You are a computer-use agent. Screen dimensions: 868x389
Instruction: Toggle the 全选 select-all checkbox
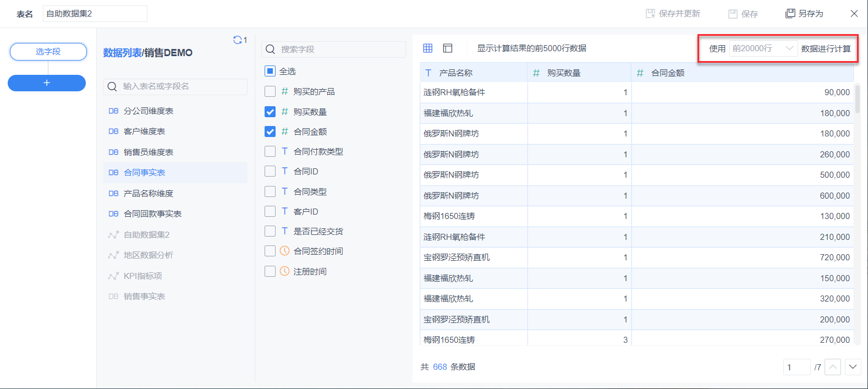pyautogui.click(x=270, y=71)
